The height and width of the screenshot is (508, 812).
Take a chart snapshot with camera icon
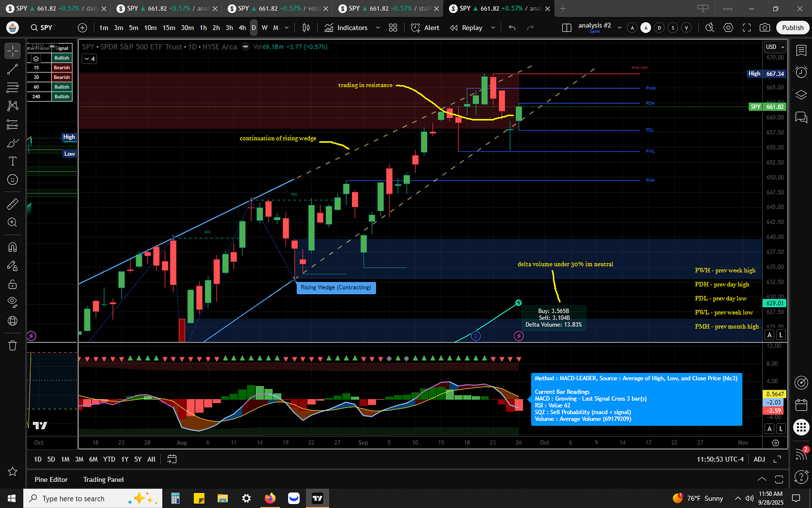click(765, 27)
